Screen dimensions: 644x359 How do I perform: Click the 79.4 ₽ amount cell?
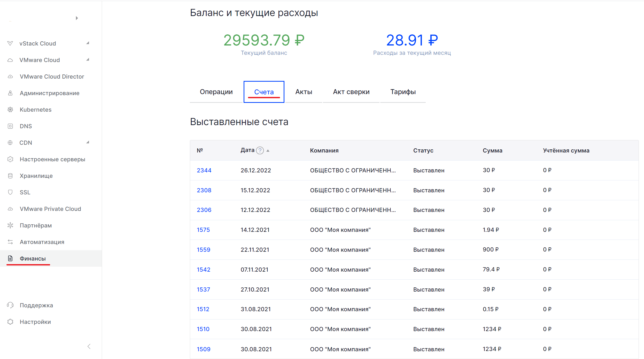click(491, 269)
